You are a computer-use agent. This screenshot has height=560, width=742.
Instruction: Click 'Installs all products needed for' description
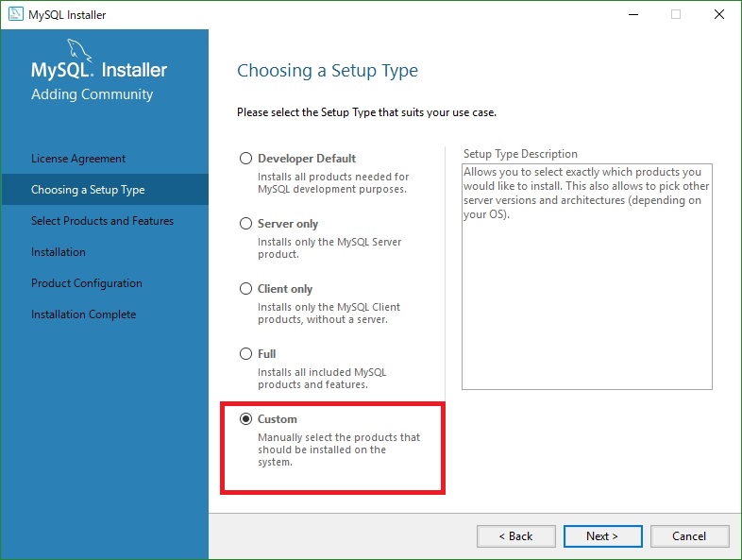(x=333, y=182)
